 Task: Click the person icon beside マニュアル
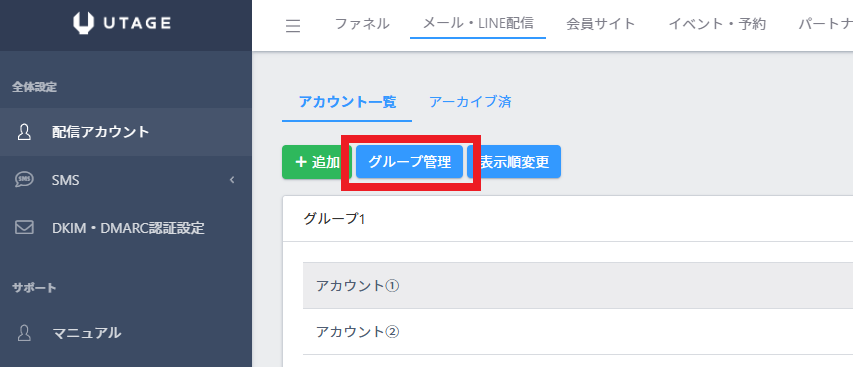[x=24, y=333]
